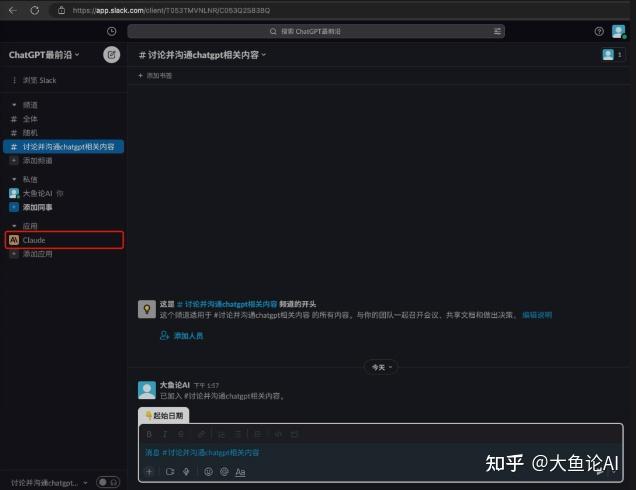Screen dimensions: 636x490
Task: Mention someone with the @ icon
Action: 224,472
